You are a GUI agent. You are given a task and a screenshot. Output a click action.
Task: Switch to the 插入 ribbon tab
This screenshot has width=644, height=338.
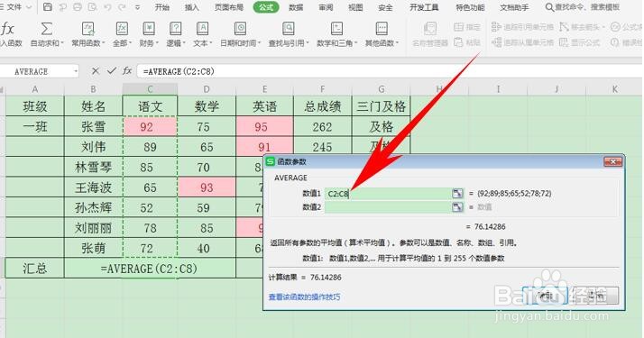pyautogui.click(x=191, y=7)
